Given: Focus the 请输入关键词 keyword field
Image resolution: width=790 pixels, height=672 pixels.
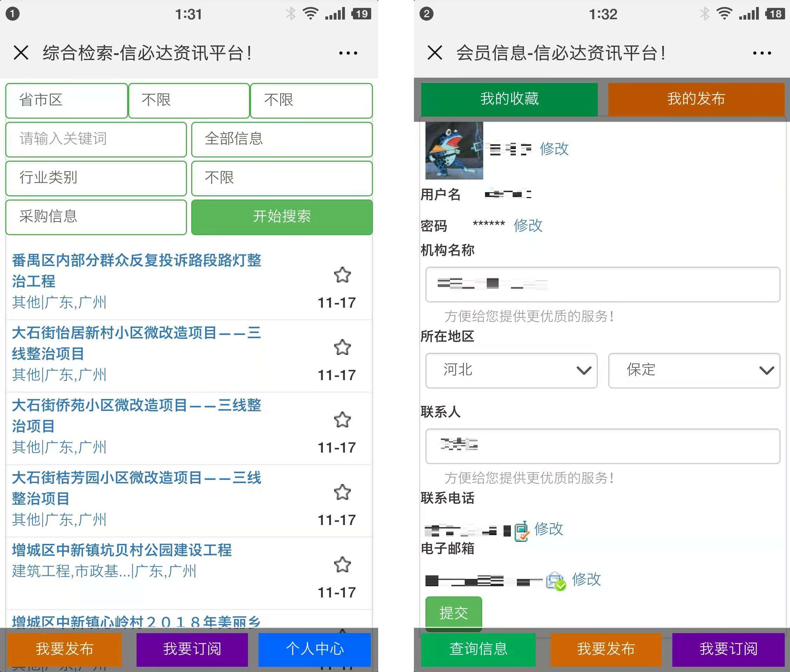Looking at the screenshot, I should tap(96, 139).
